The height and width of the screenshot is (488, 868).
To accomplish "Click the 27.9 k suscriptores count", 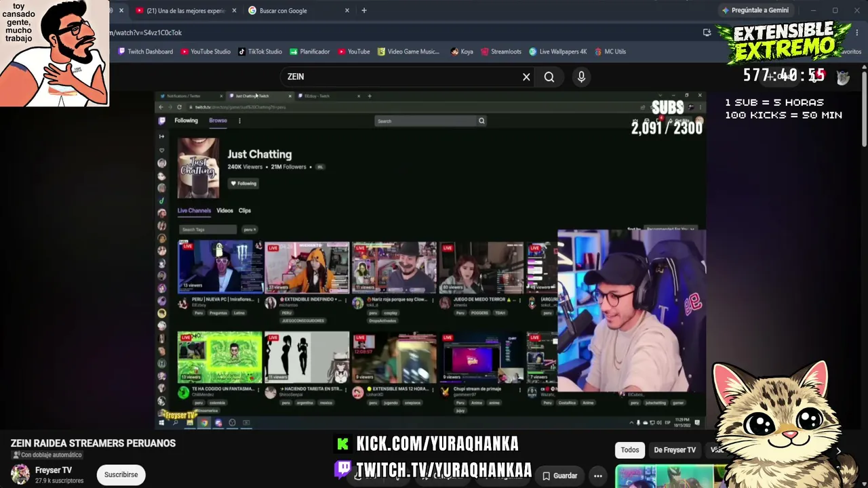I will coord(60,481).
